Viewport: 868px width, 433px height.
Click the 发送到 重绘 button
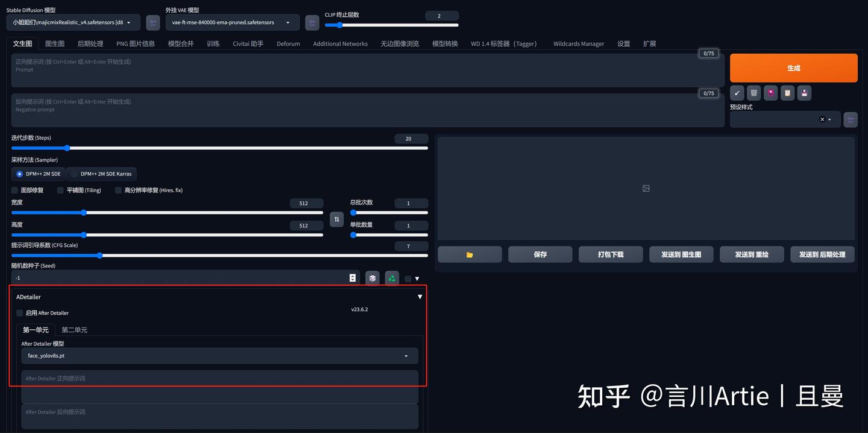click(752, 254)
